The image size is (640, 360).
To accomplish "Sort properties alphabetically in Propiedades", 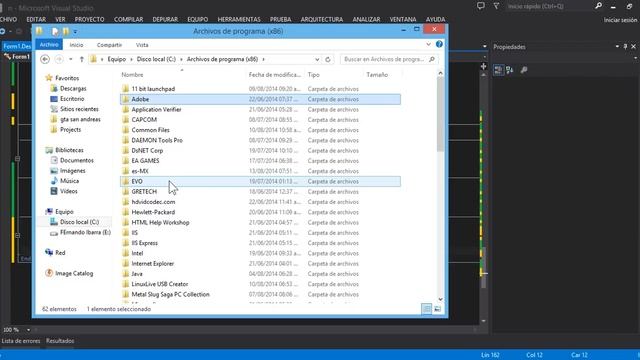I will 510,70.
